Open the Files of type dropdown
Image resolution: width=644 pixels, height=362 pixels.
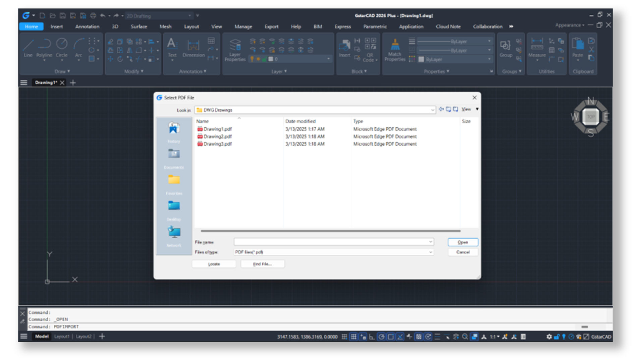coord(431,252)
